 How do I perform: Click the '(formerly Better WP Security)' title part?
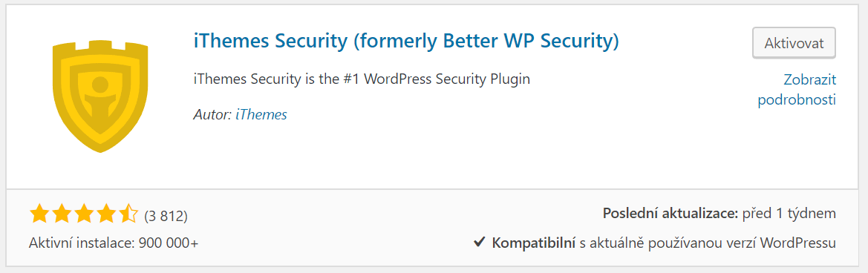(486, 42)
